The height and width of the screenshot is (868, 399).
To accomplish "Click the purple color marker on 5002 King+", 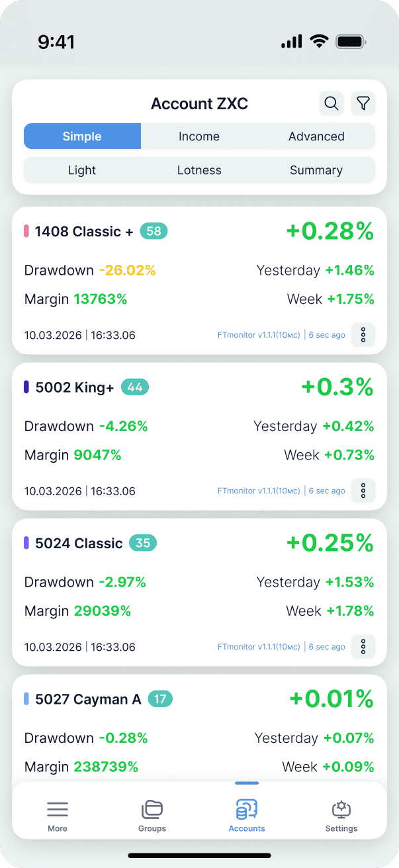I will [26, 387].
